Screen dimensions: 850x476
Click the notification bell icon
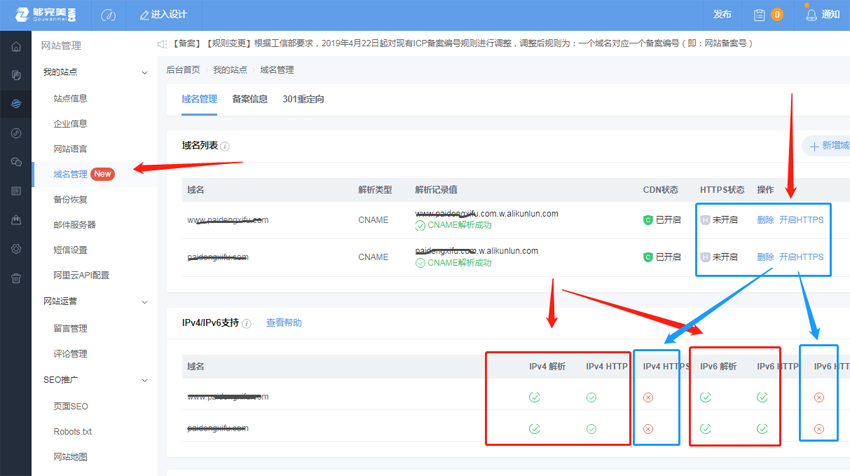point(811,15)
